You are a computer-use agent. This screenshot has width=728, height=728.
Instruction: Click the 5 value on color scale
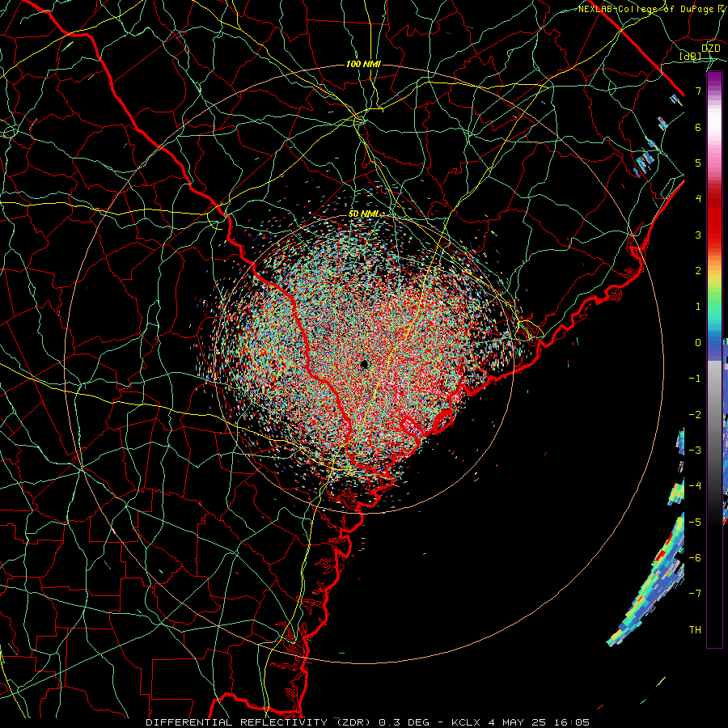click(698, 163)
